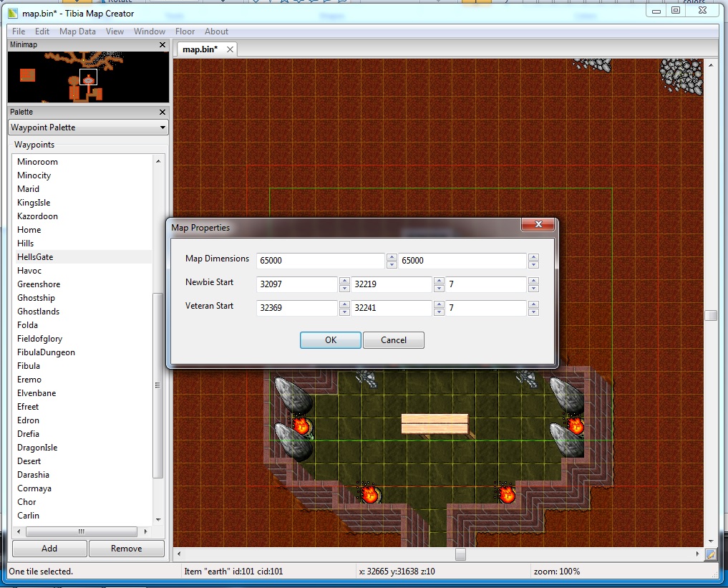
Task: Click the waypoint list scroll-up arrow
Action: 158,161
